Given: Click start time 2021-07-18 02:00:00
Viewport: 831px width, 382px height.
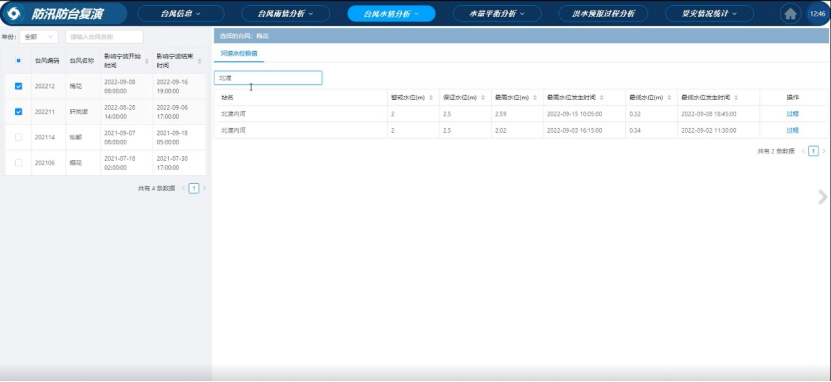Looking at the screenshot, I should [120, 163].
